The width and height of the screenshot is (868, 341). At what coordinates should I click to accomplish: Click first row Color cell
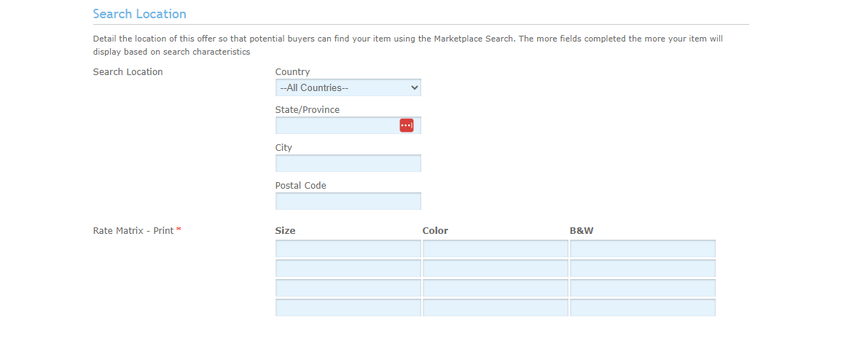point(495,249)
